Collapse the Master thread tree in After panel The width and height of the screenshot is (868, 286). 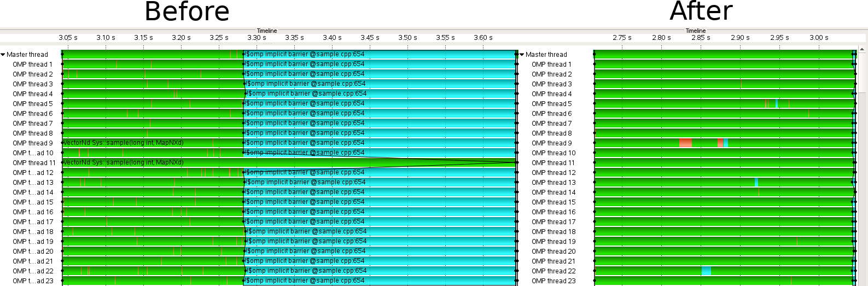(522, 55)
